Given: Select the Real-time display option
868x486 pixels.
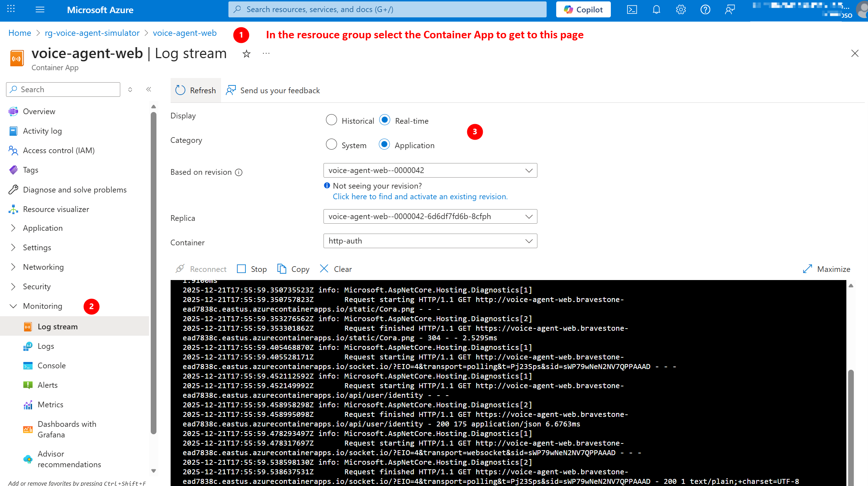Looking at the screenshot, I should click(385, 120).
